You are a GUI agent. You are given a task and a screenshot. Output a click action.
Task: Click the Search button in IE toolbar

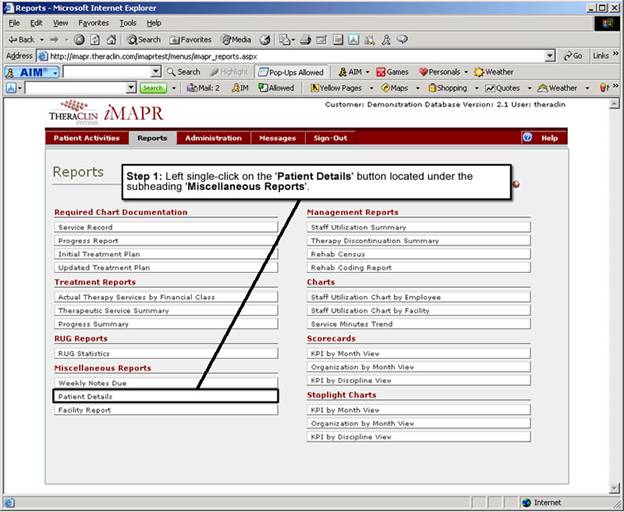tap(143, 40)
